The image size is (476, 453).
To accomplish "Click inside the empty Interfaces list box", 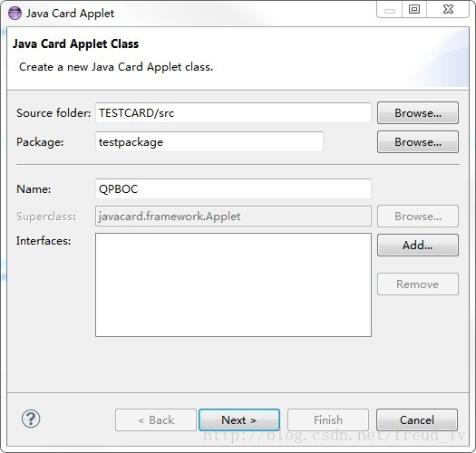I will 233,284.
